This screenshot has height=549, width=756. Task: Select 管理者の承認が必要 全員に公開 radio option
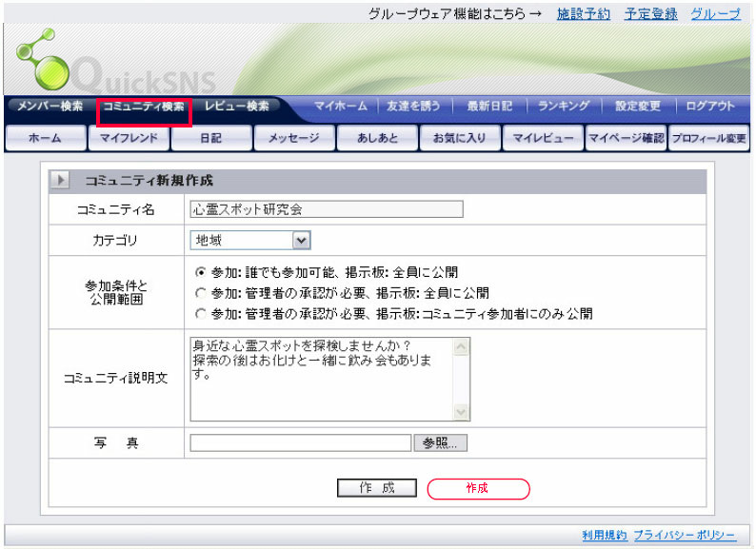click(200, 293)
